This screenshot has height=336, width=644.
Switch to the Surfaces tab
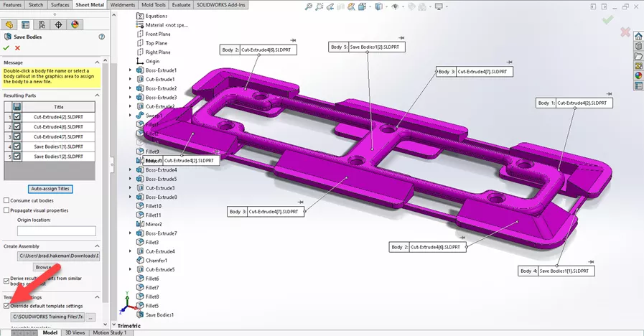pos(60,5)
